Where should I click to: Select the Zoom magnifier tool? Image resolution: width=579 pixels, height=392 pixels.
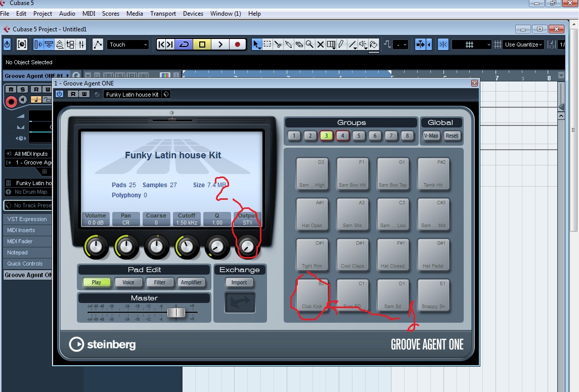(310, 45)
